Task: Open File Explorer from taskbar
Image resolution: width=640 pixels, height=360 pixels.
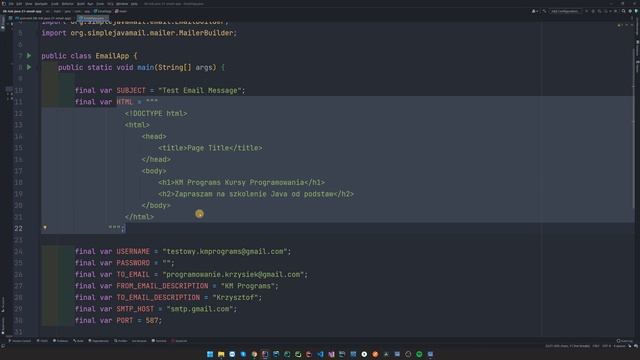Action: point(221,354)
